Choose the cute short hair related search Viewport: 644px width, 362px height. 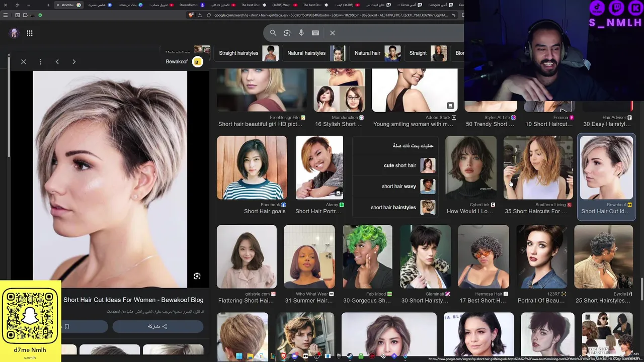[395, 165]
